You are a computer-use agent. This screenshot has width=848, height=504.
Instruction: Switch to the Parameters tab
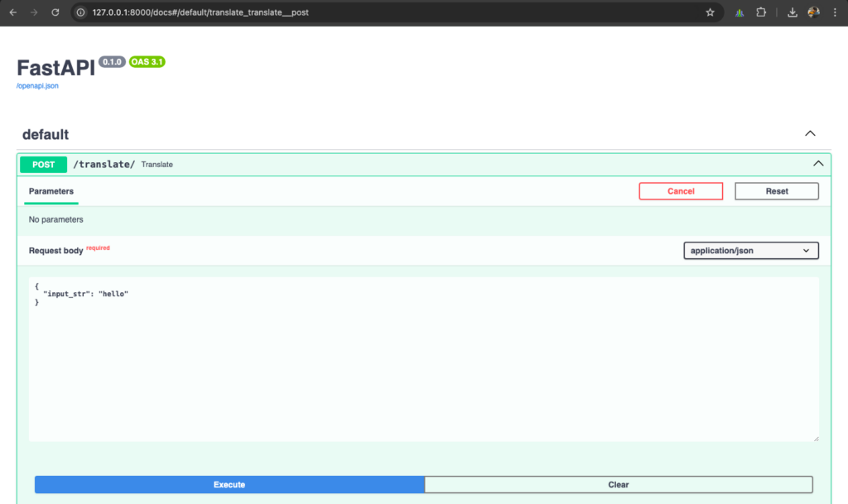51,190
